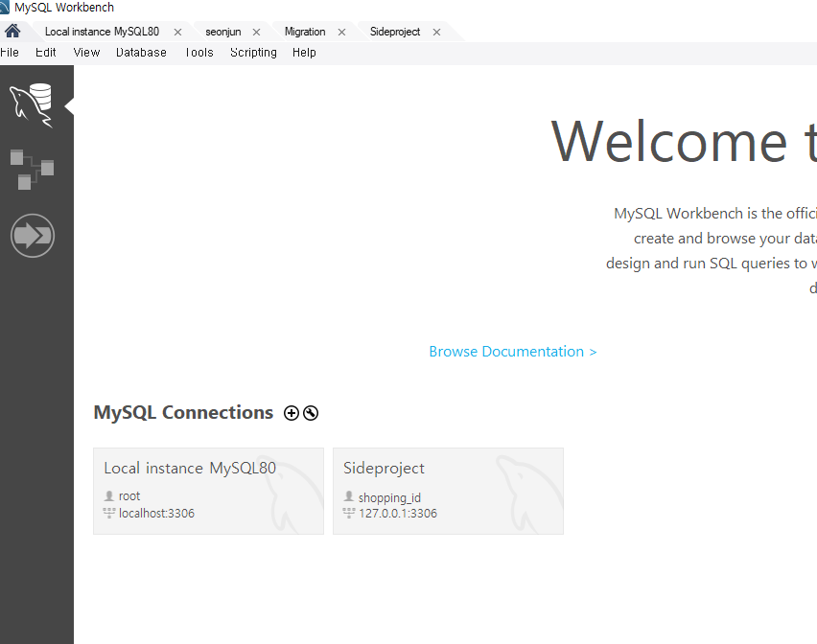Viewport: 817px width, 644px height.
Task: Click the shopping_id user text
Action: click(x=389, y=497)
